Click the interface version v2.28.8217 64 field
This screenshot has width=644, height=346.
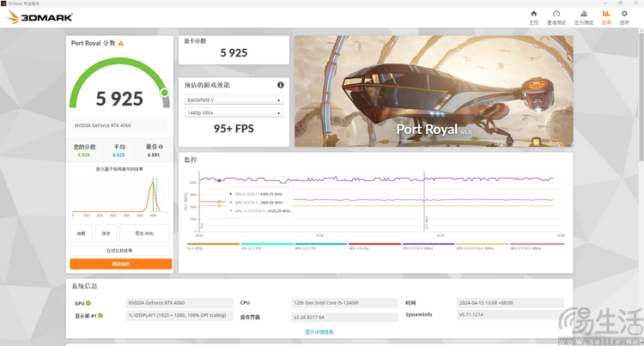[x=344, y=318]
